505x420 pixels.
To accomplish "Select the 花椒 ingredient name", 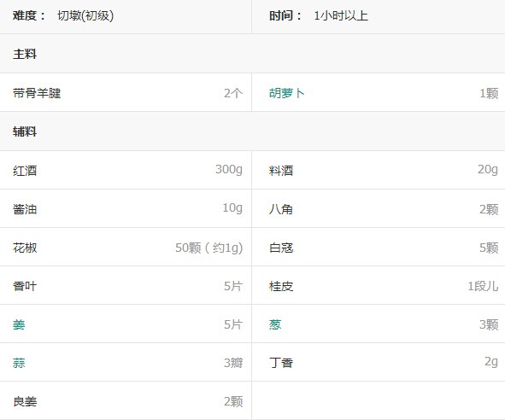I will click(x=25, y=248).
